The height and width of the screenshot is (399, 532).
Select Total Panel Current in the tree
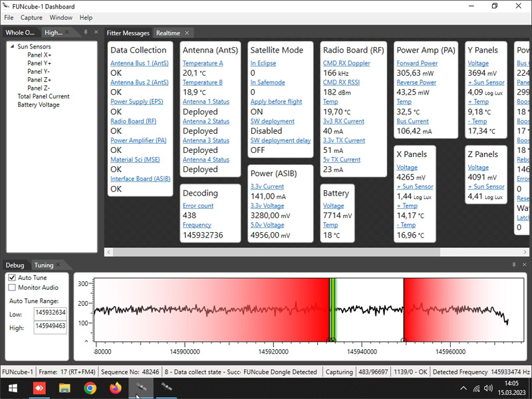(43, 96)
